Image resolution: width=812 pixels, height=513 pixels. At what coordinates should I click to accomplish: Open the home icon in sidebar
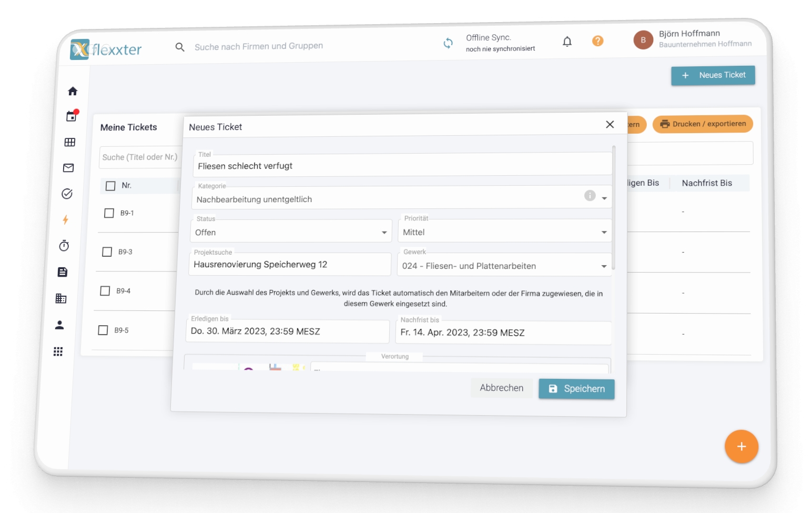[73, 91]
